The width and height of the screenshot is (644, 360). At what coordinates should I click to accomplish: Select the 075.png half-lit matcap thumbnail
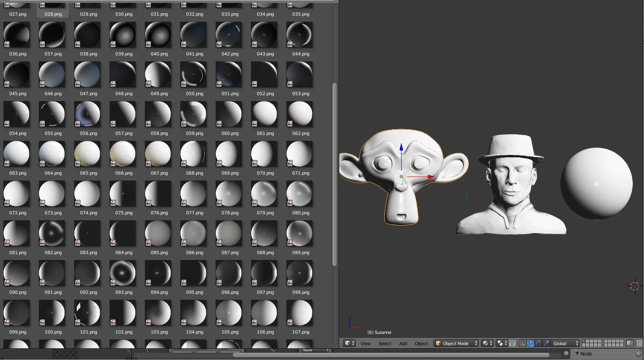pos(123,194)
